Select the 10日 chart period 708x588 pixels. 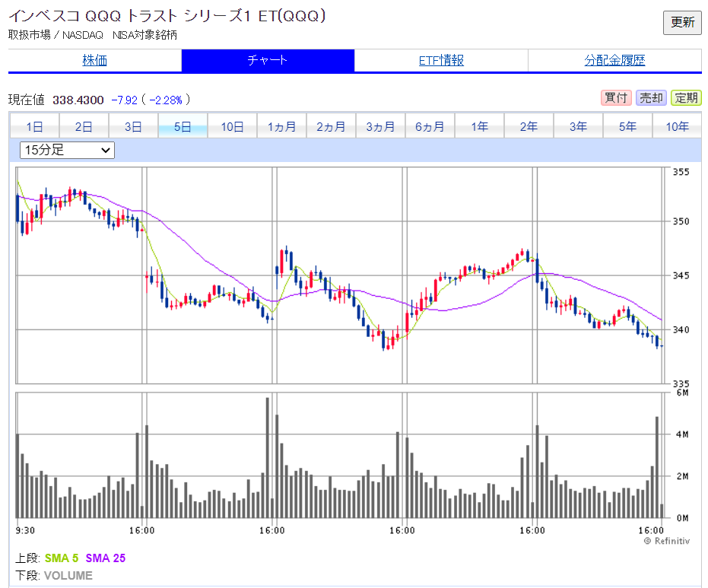(x=232, y=126)
